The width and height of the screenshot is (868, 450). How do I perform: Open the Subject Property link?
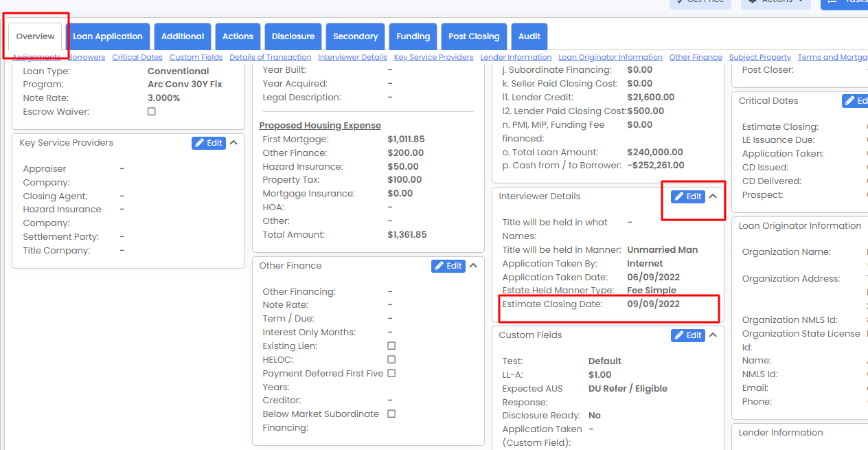pyautogui.click(x=759, y=57)
